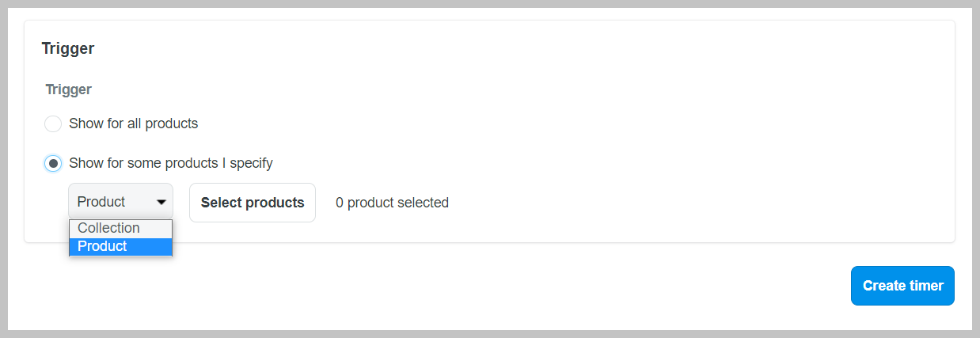Screen dimensions: 980x338
Task: Click the dropdown caret arrow beside Product
Action: (161, 203)
